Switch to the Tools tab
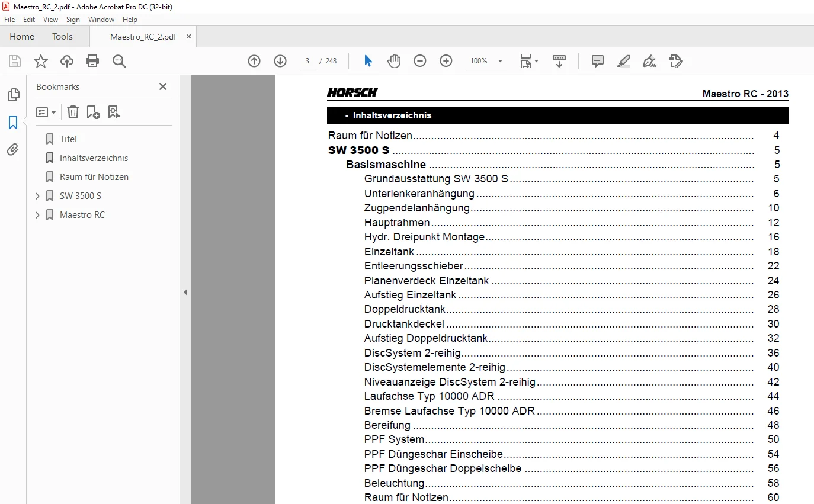This screenshot has width=814, height=504. 62,37
